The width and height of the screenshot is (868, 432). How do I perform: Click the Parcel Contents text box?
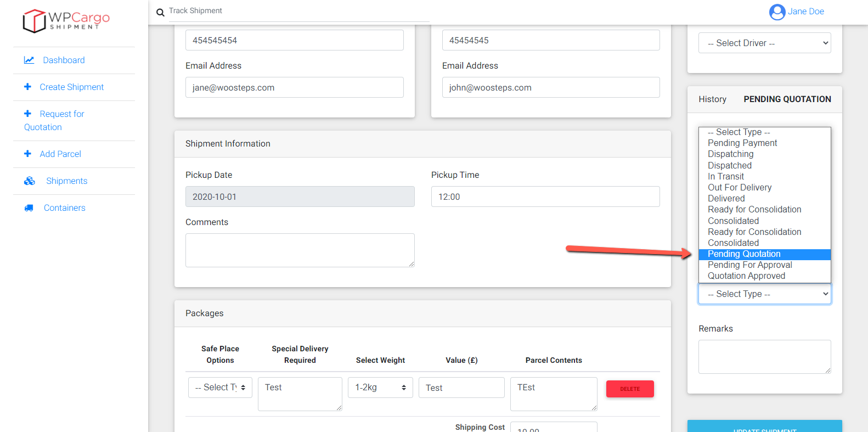click(x=554, y=394)
